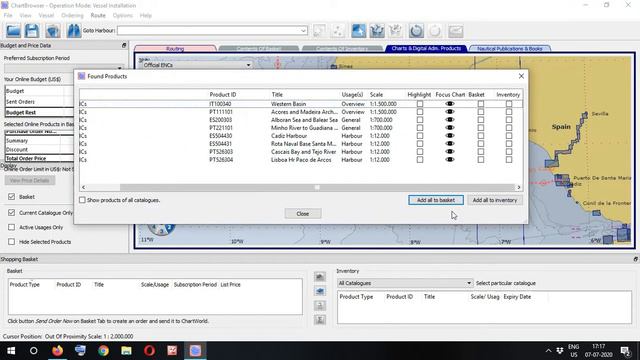Image resolution: width=640 pixels, height=360 pixels.
Task: Enable Hide Selected Products
Action: click(11, 242)
